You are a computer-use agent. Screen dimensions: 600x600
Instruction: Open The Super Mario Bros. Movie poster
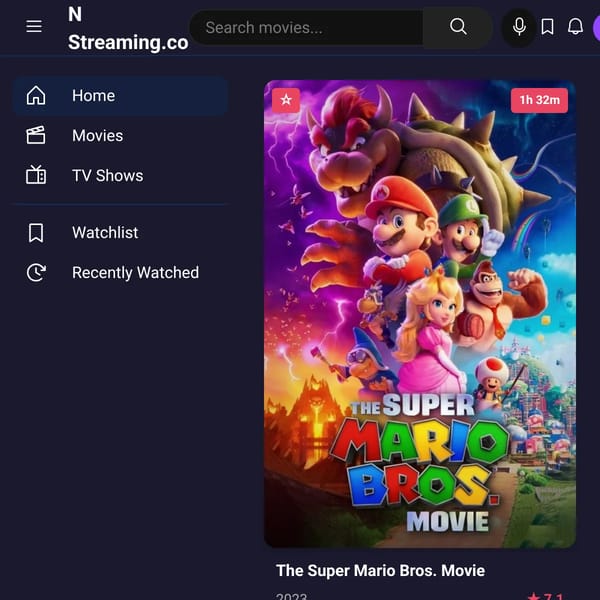click(420, 314)
